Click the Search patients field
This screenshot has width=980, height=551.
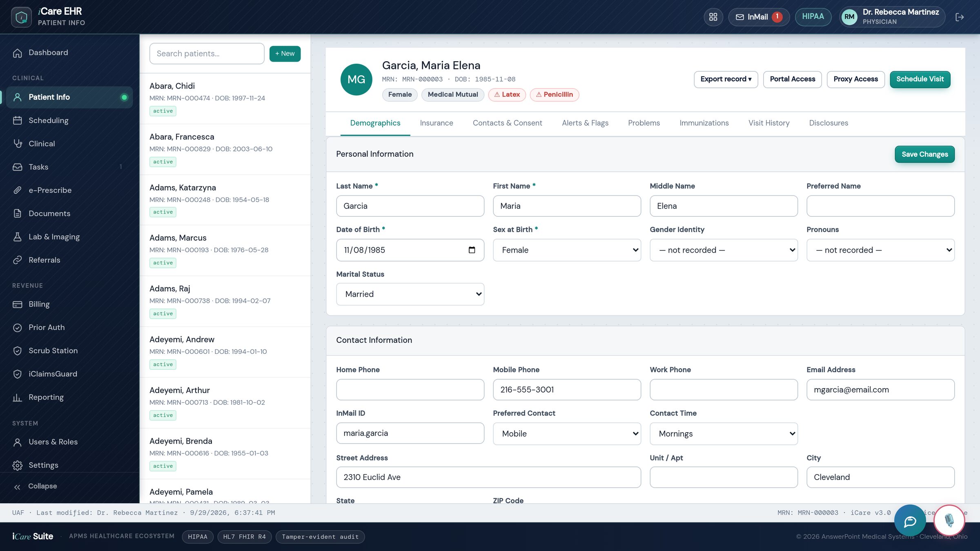(x=207, y=53)
